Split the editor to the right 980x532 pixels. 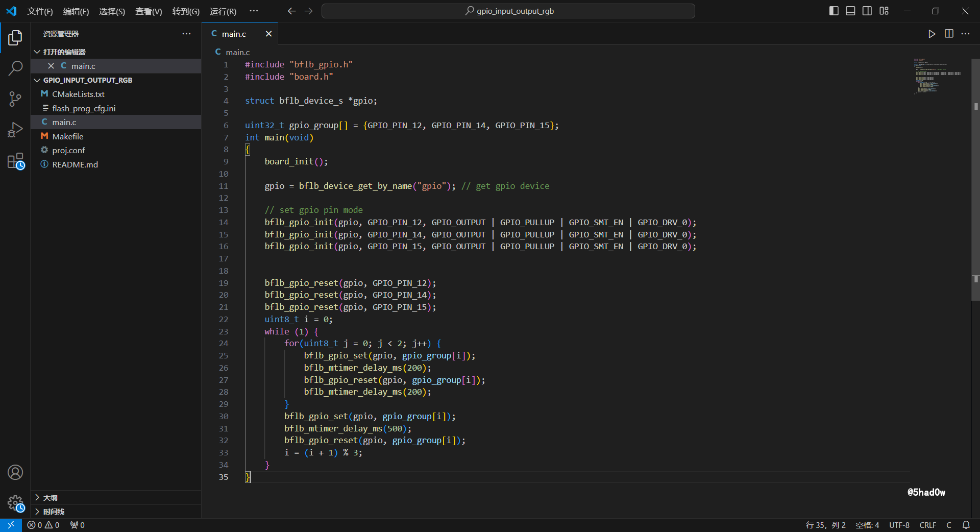pos(949,34)
